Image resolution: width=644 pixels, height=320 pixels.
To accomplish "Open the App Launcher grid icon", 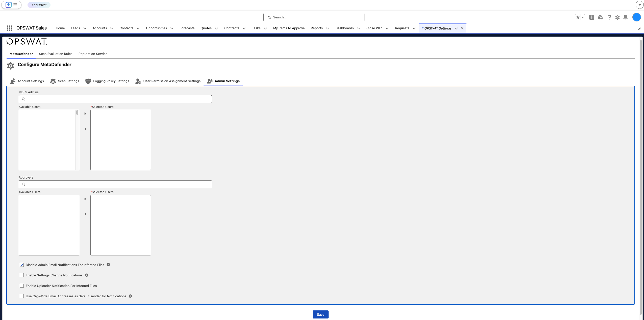I will point(9,28).
